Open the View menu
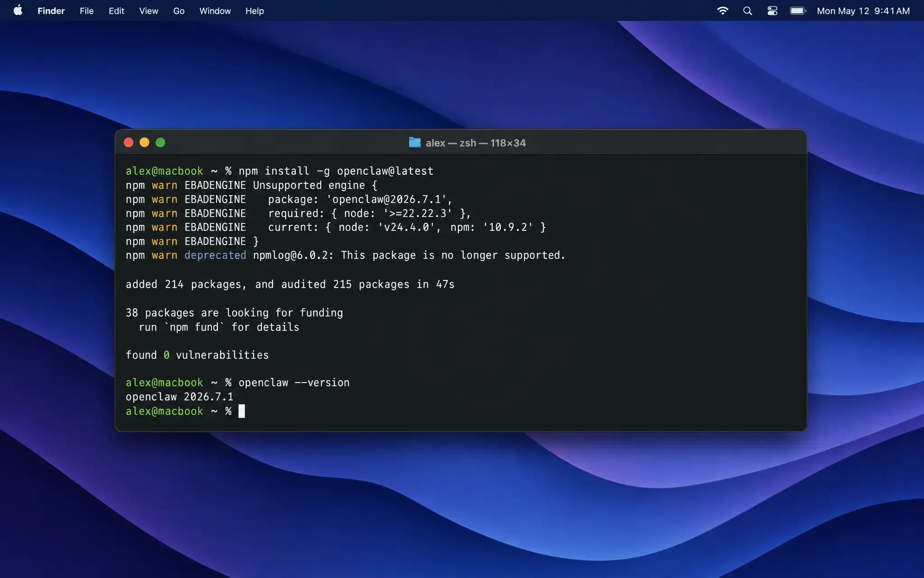 [148, 11]
